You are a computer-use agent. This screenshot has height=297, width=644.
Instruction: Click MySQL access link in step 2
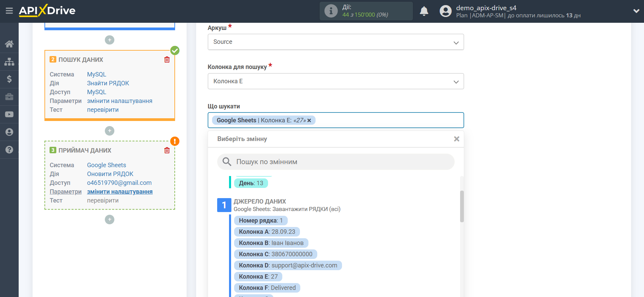(97, 92)
